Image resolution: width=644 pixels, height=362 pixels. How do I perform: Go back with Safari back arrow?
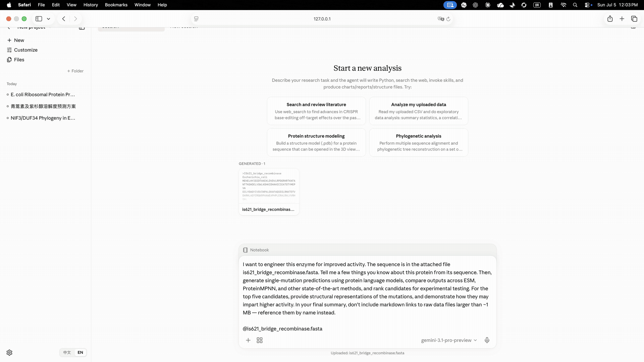pos(64,19)
